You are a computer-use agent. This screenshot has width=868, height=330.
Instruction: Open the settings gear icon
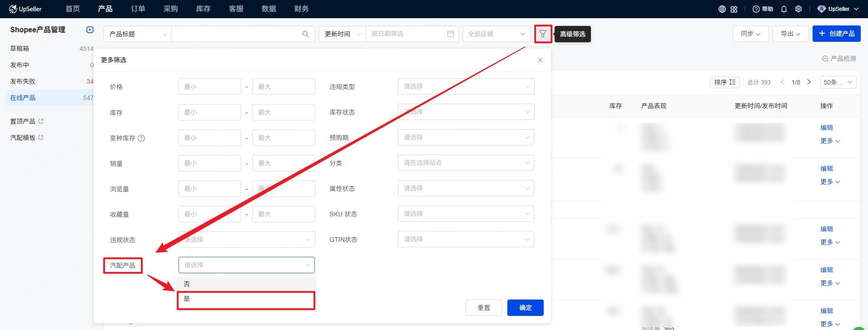coord(799,9)
